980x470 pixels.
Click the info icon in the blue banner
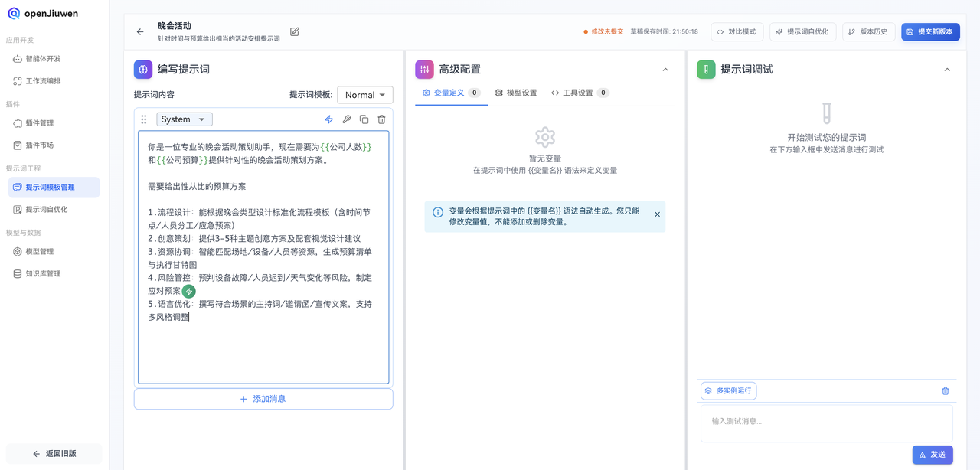(438, 212)
